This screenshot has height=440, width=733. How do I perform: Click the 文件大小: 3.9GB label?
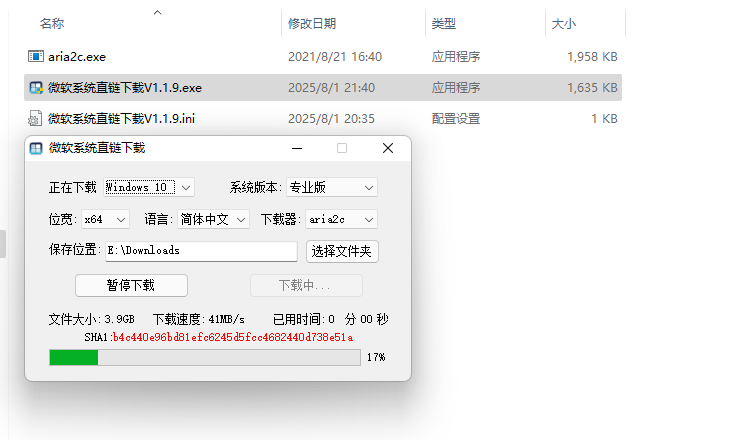click(92, 319)
